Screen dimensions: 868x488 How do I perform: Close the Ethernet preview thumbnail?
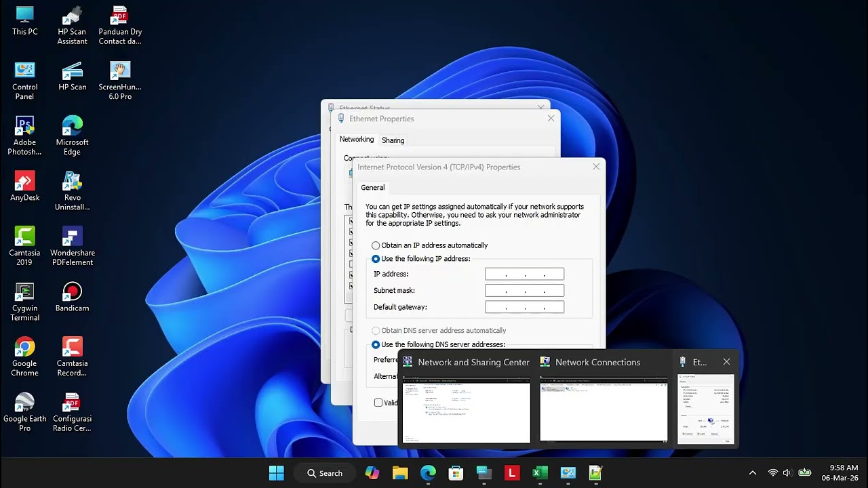coord(726,362)
